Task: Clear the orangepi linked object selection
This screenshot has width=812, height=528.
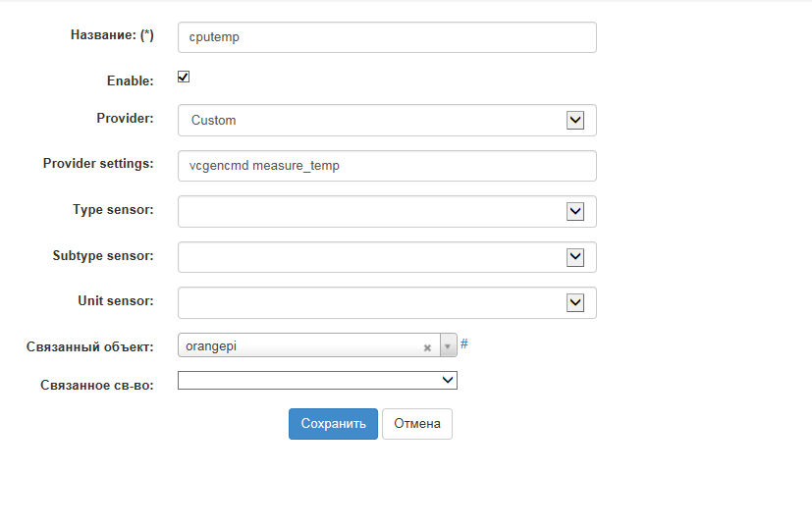Action: pyautogui.click(x=427, y=347)
